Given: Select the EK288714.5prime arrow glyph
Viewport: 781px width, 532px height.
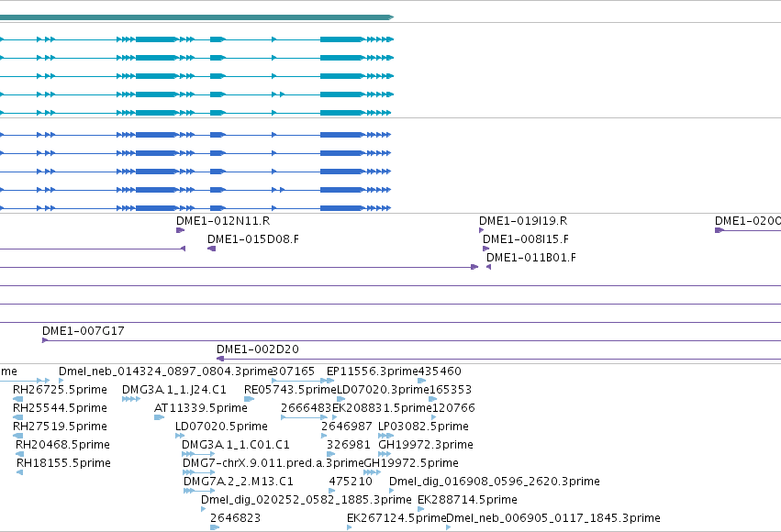Looking at the screenshot, I should coord(421,509).
